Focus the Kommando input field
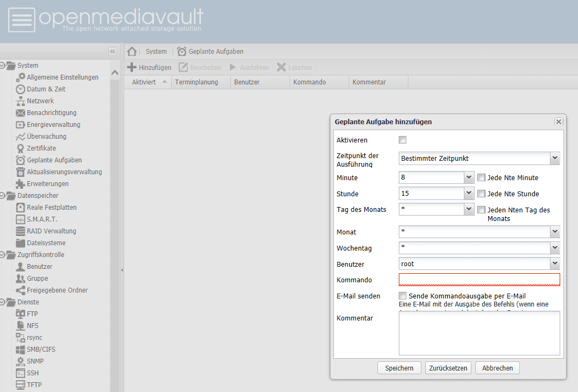Viewport: 578px width, 392px height. [479, 280]
